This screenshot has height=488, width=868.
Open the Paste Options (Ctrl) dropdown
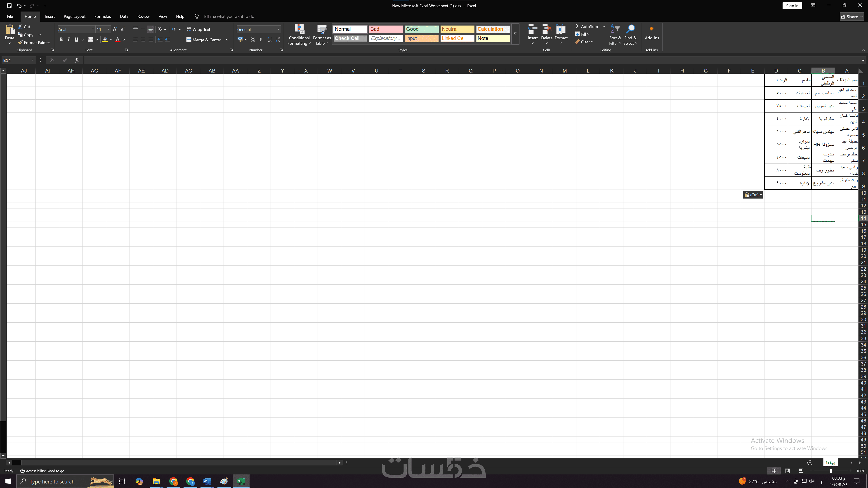click(x=753, y=195)
